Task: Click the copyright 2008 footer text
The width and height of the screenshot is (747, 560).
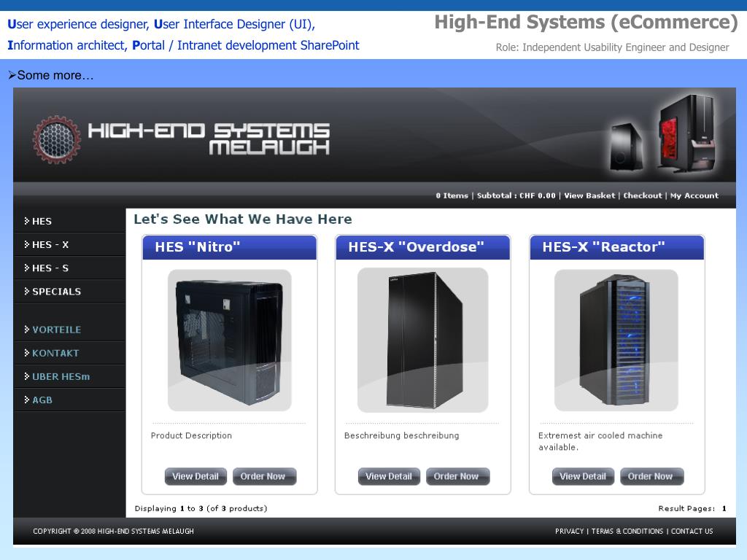Action: tap(113, 531)
